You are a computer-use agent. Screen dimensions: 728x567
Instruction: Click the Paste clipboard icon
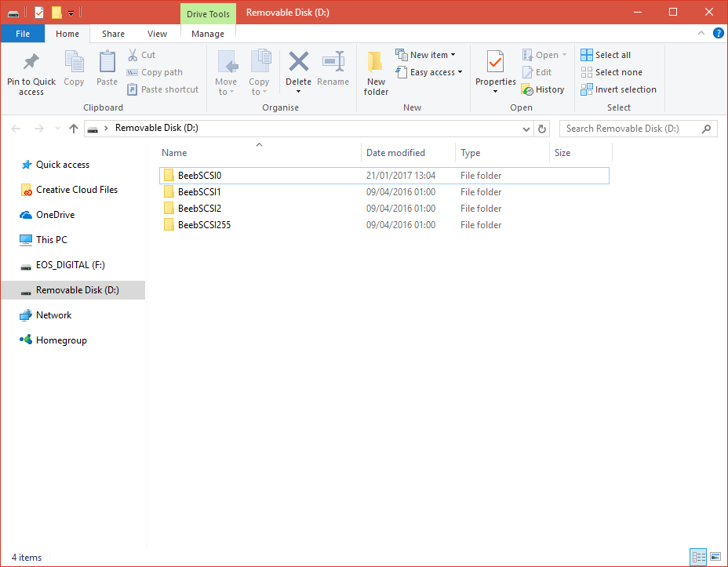pyautogui.click(x=107, y=62)
